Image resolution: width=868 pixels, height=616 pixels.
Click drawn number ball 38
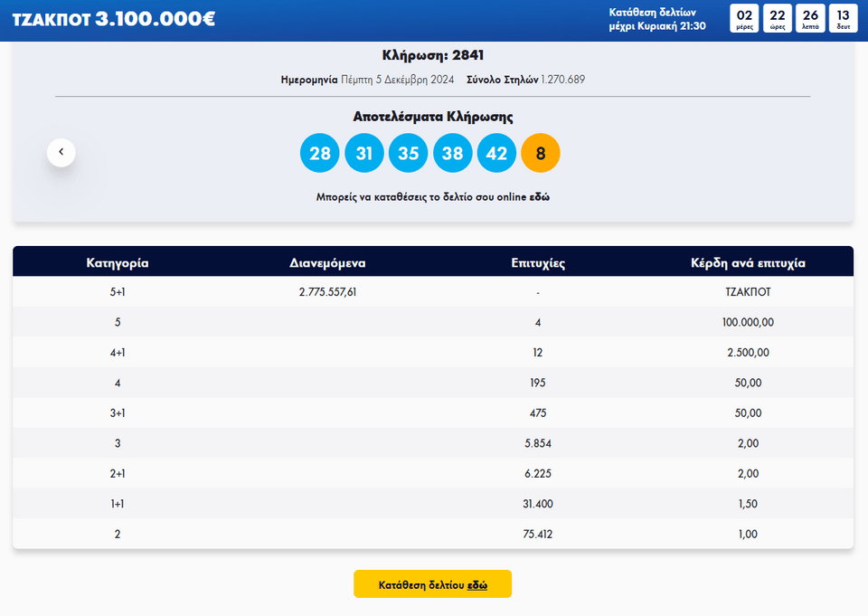pos(453,153)
